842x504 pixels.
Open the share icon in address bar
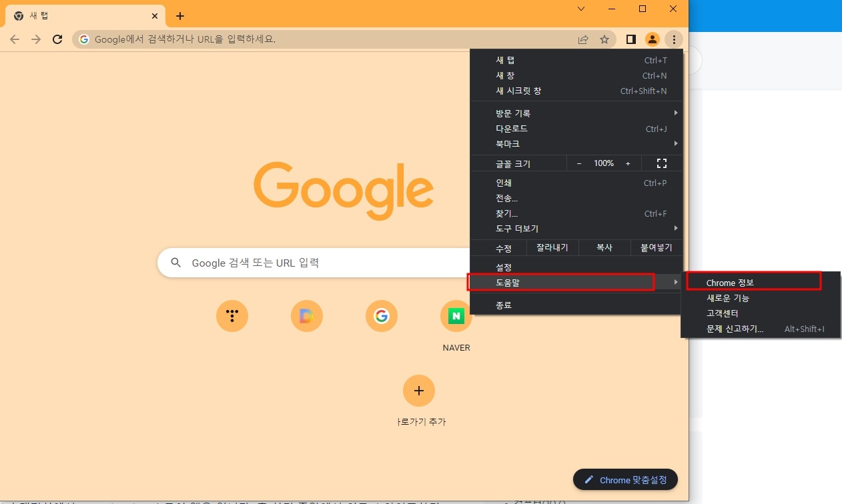coord(582,39)
